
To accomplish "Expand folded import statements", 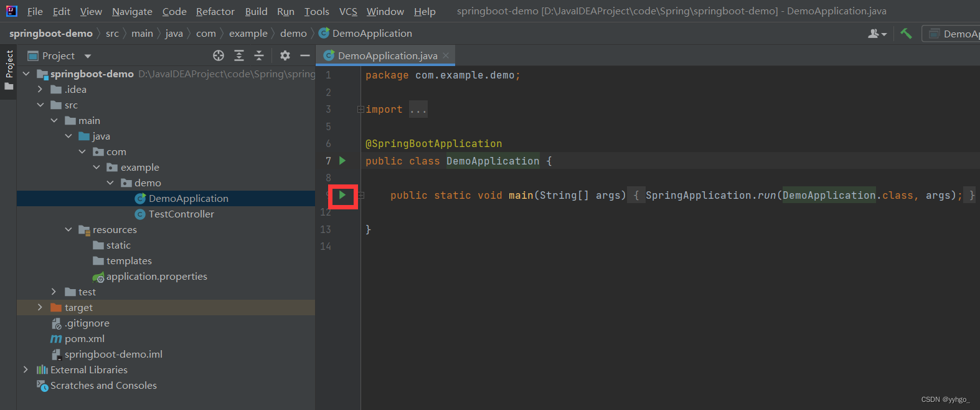I will click(x=360, y=110).
